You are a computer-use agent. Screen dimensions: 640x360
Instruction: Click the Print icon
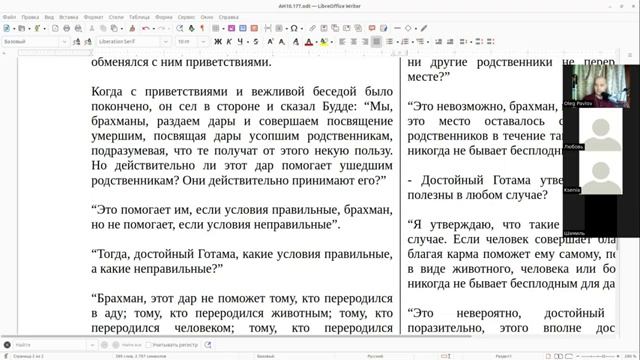click(x=67, y=28)
